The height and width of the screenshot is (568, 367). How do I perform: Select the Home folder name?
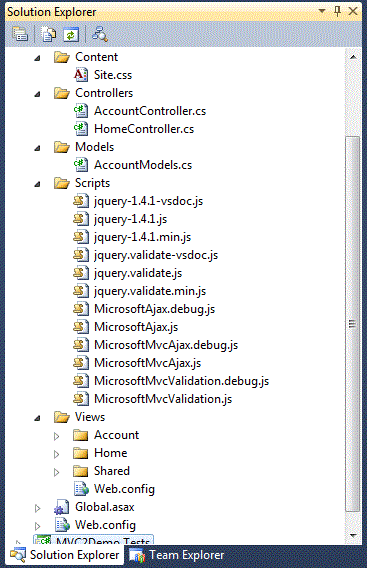(x=110, y=453)
